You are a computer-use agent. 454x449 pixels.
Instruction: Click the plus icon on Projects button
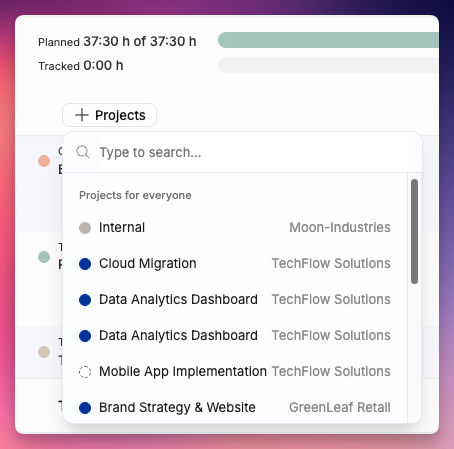pos(82,115)
